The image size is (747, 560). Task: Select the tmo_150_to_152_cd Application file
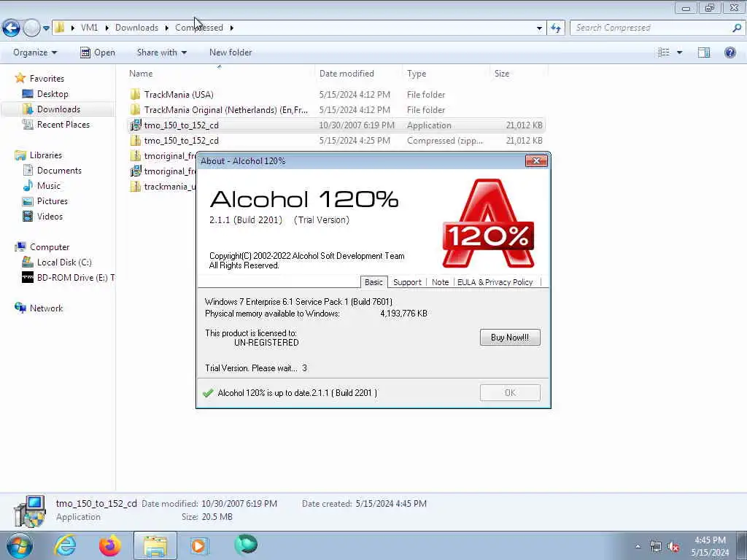click(336, 125)
